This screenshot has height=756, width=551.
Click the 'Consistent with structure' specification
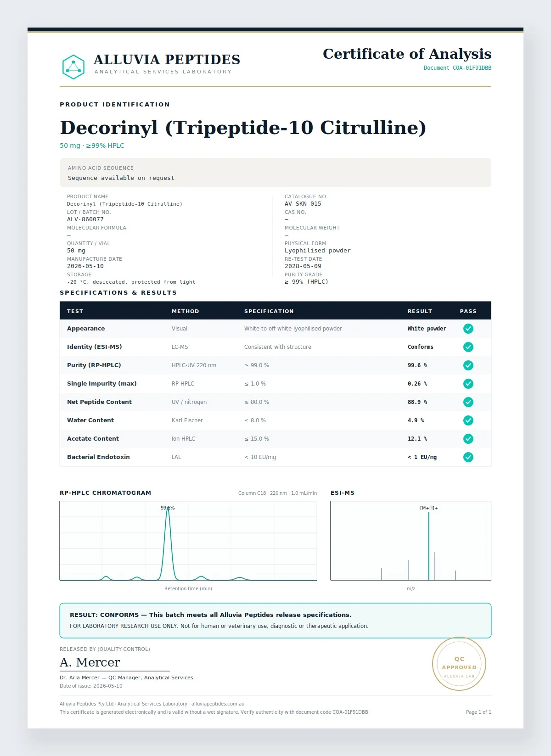coord(278,347)
